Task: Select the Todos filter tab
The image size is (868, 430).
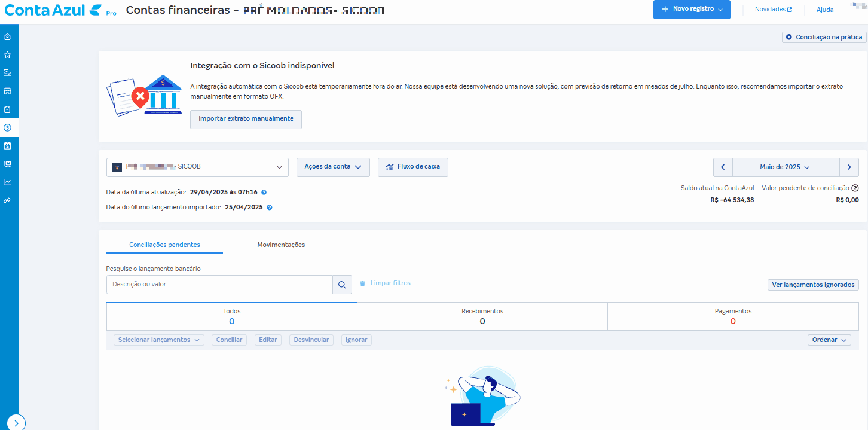Action: (x=232, y=316)
